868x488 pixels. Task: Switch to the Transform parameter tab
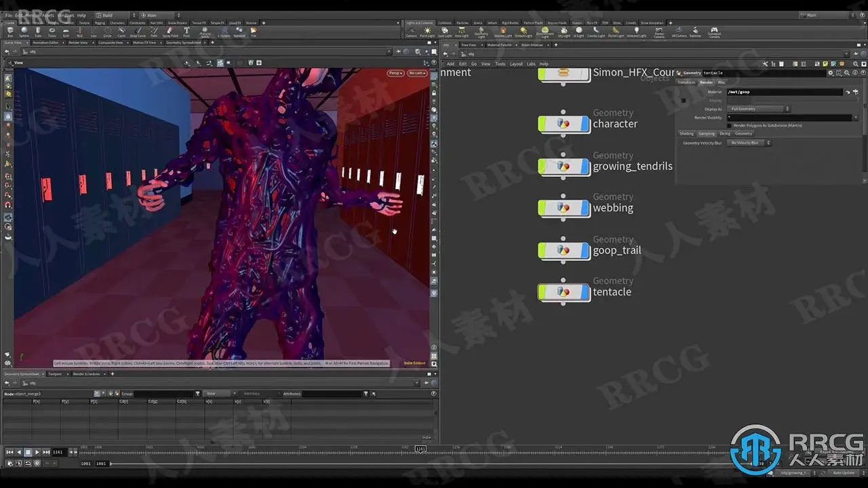686,82
